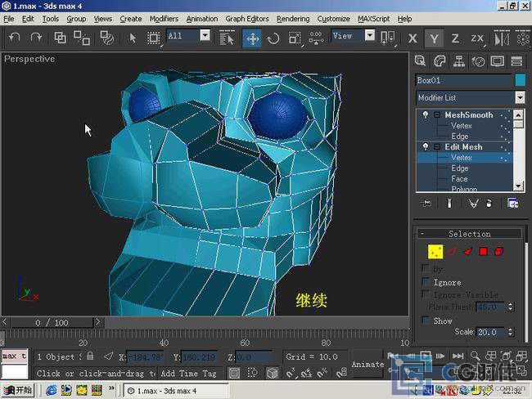This screenshot has height=399, width=532.
Task: Select the Select Object arrow tool
Action: [x=133, y=38]
